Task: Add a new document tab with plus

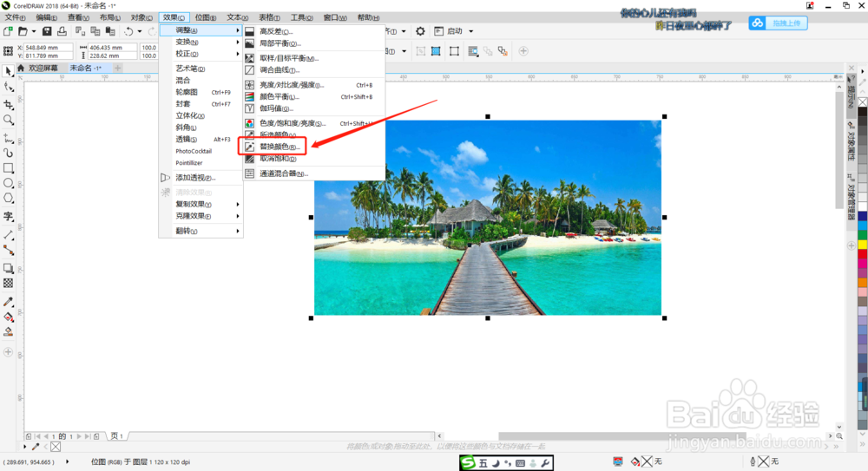Action: [117, 68]
